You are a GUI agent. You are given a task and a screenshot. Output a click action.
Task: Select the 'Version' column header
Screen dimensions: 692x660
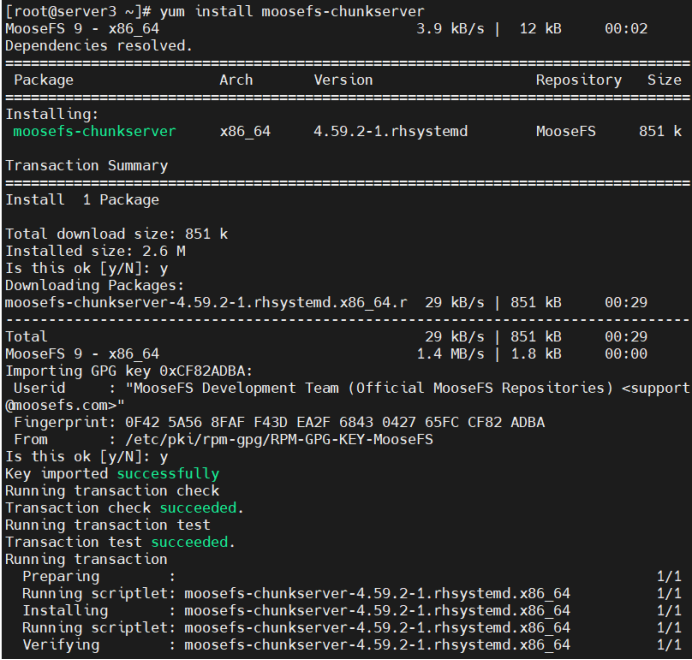[343, 80]
